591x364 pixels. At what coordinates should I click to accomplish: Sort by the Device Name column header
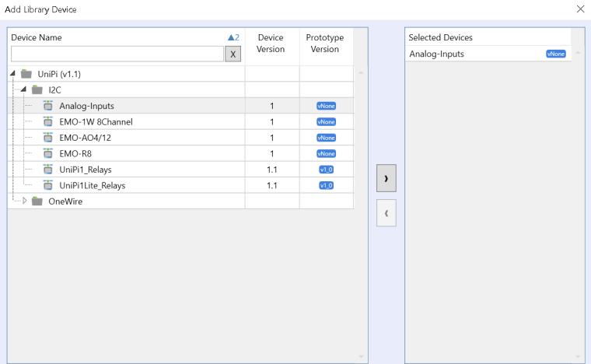pyautogui.click(x=37, y=37)
